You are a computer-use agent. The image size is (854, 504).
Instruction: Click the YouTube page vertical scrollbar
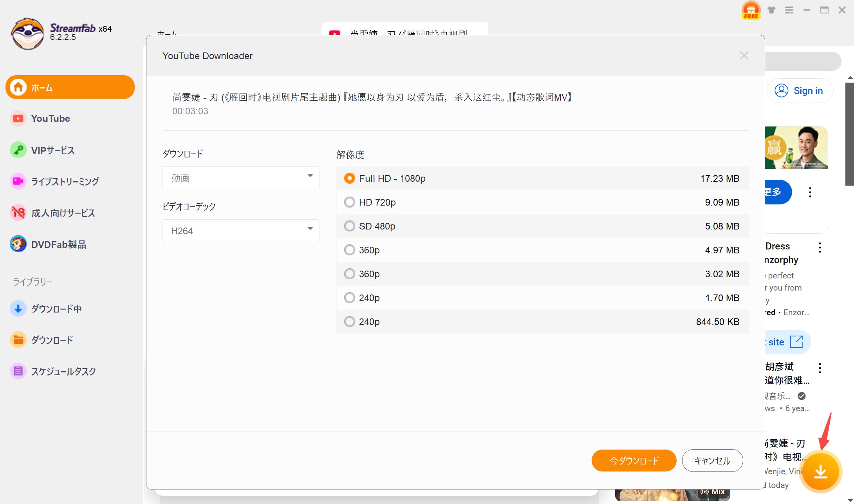(850, 133)
